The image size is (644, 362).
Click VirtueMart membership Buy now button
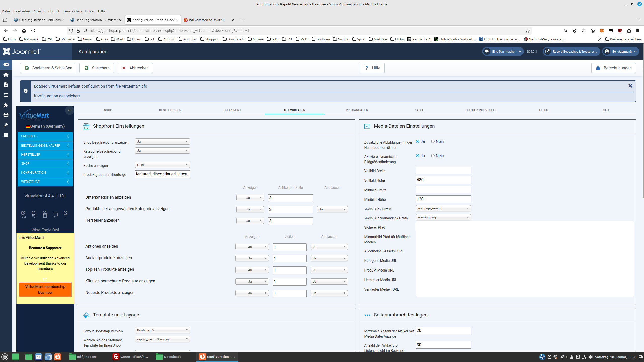point(45,289)
